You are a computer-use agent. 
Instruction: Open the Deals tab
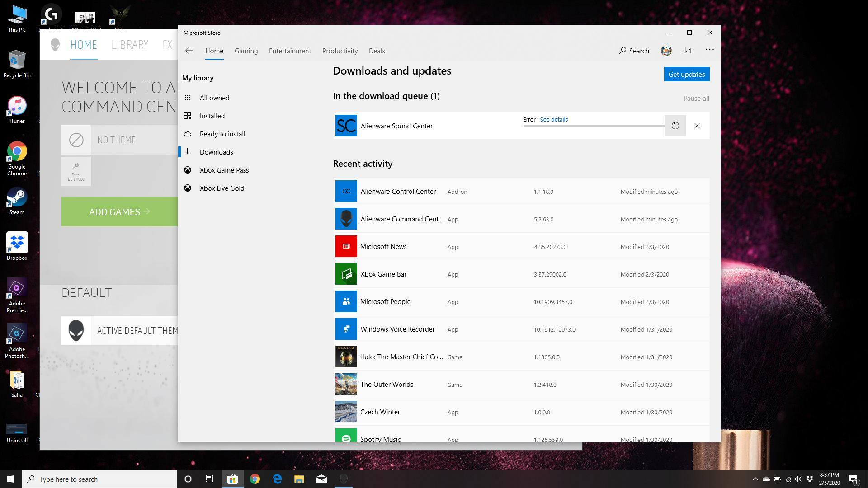coord(377,51)
